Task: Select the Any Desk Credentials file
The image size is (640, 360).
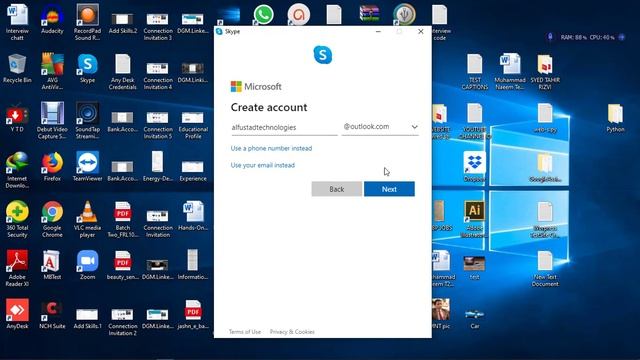Action: (x=122, y=71)
